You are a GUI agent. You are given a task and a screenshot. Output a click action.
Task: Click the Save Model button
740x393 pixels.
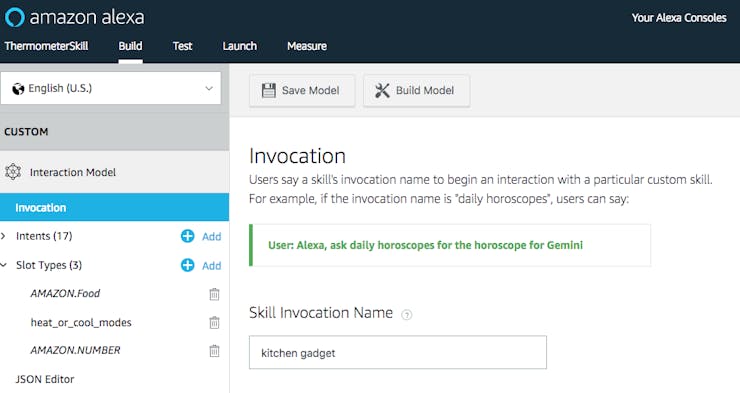[302, 91]
